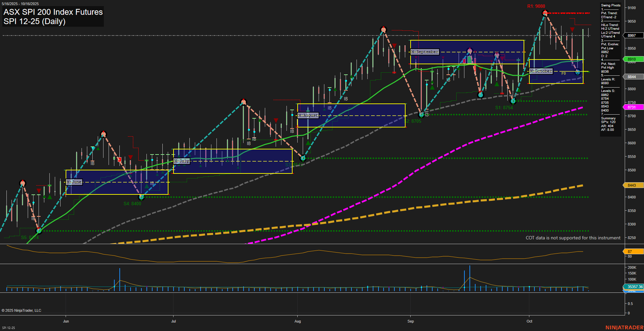This screenshot has width=644, height=331.
Task: Click the yellow 87 indicator marker in the middle panel
Action: (632, 251)
